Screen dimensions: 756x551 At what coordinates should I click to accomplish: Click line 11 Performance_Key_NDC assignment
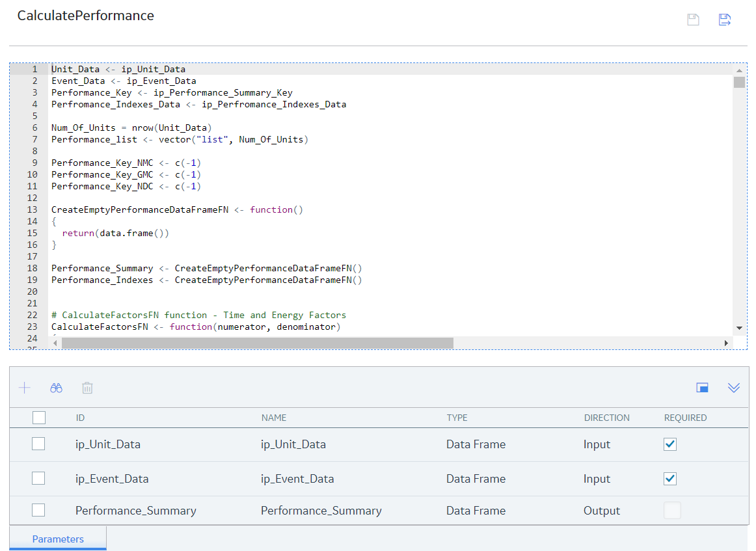coord(126,186)
